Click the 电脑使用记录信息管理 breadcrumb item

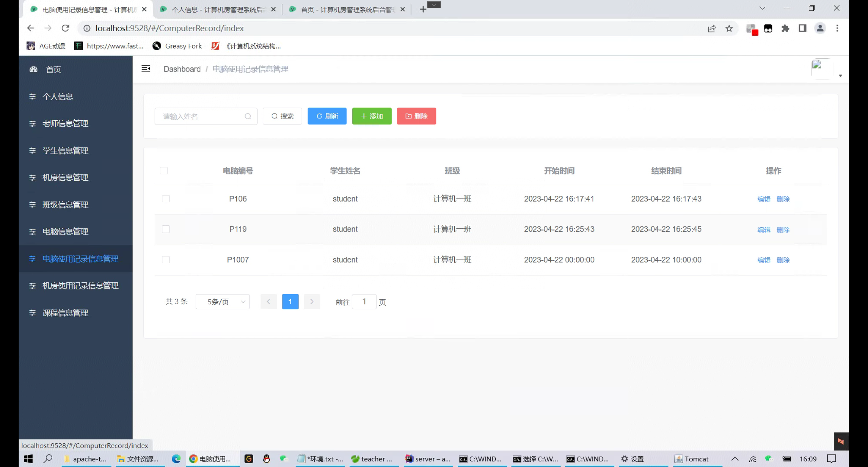pyautogui.click(x=250, y=69)
